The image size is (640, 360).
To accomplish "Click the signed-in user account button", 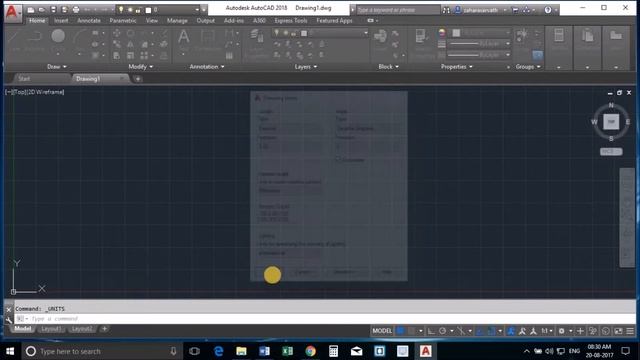I will click(480, 10).
